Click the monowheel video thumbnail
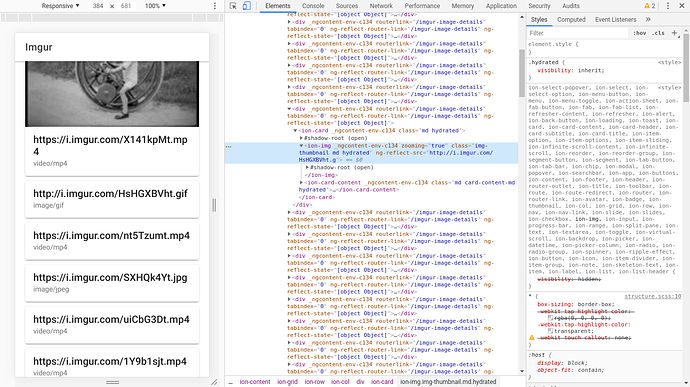 click(112, 94)
